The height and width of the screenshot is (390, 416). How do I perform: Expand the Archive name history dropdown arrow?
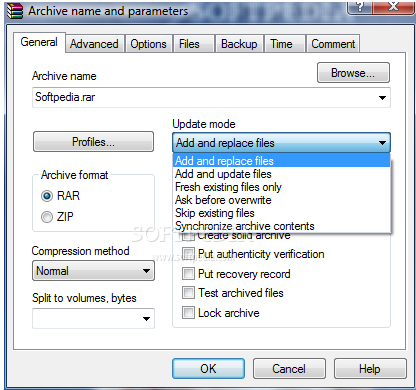click(382, 98)
